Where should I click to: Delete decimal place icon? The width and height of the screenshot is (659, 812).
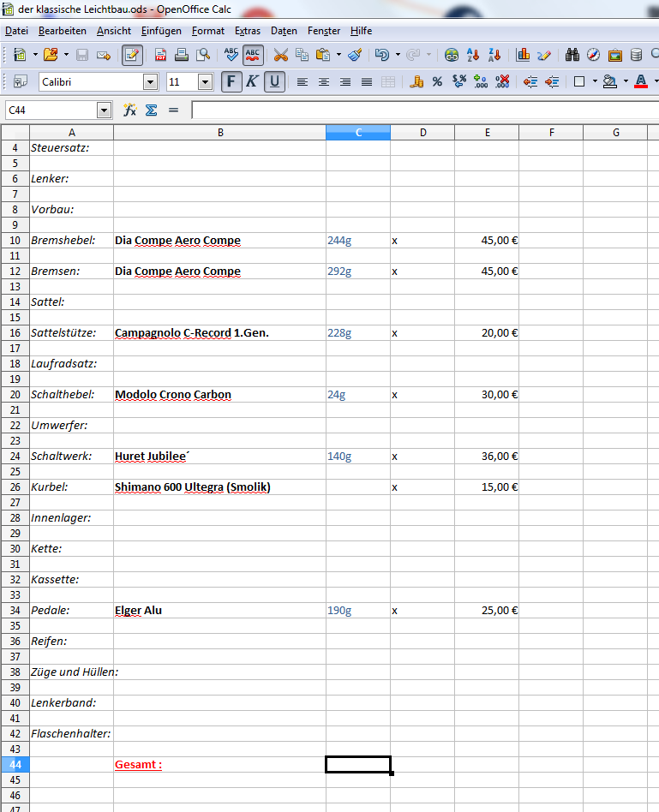[x=502, y=81]
